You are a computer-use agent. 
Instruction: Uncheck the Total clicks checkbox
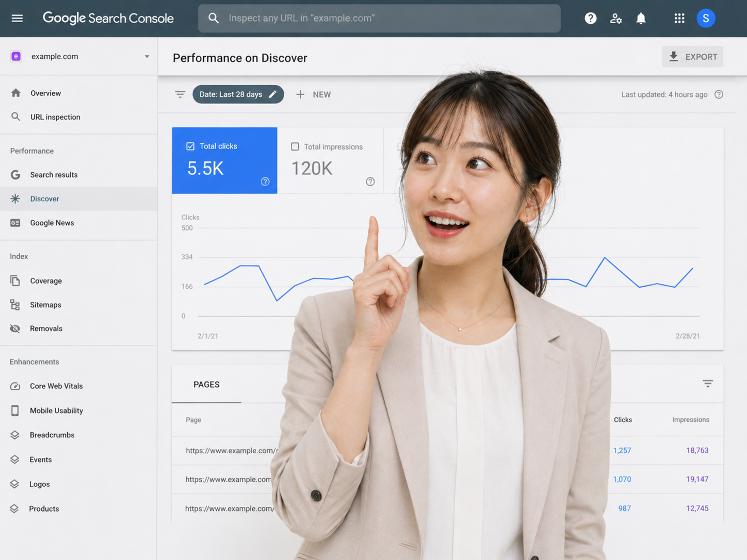click(x=190, y=146)
